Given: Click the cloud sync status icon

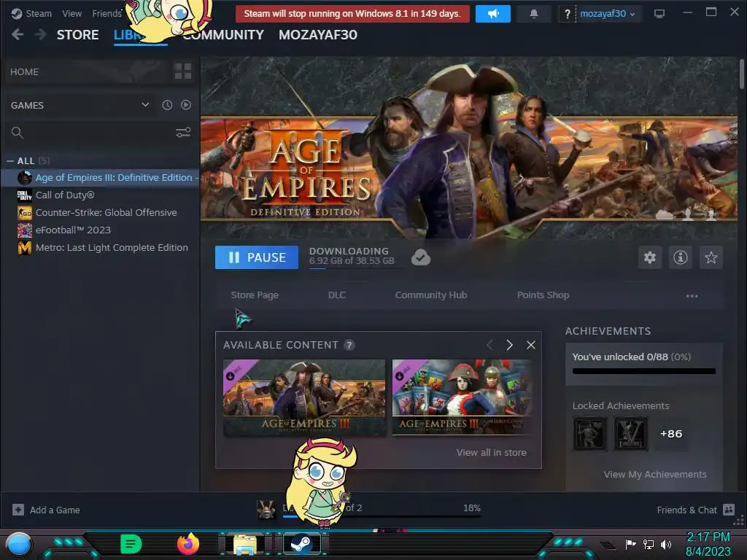Looking at the screenshot, I should [421, 257].
